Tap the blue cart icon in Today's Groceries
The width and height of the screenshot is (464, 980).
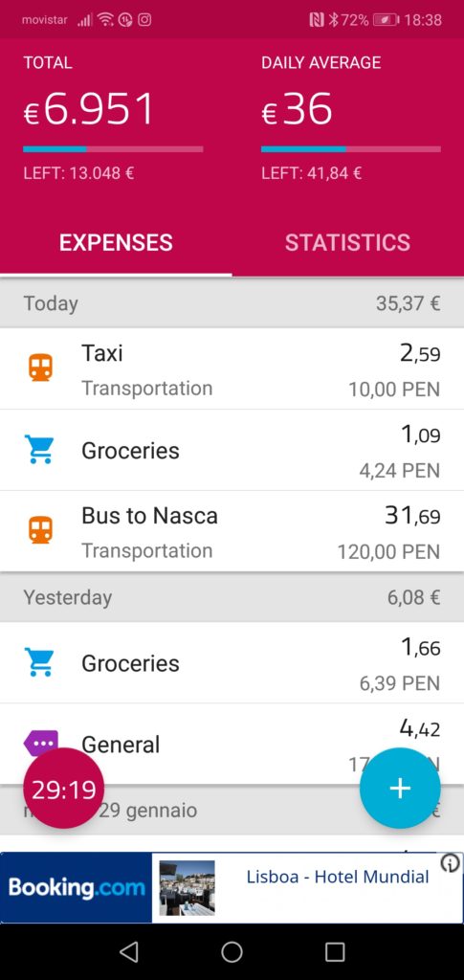click(39, 450)
